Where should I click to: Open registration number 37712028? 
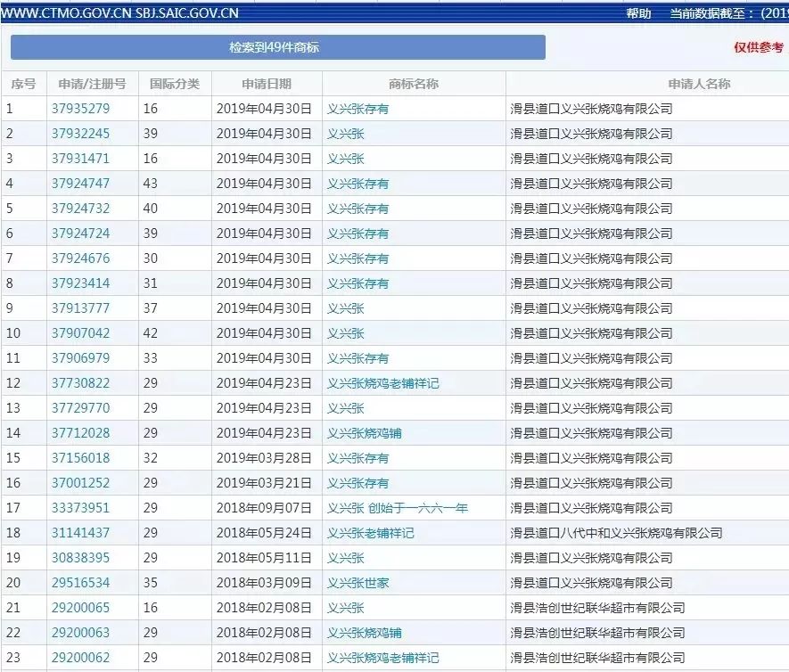coord(80,433)
